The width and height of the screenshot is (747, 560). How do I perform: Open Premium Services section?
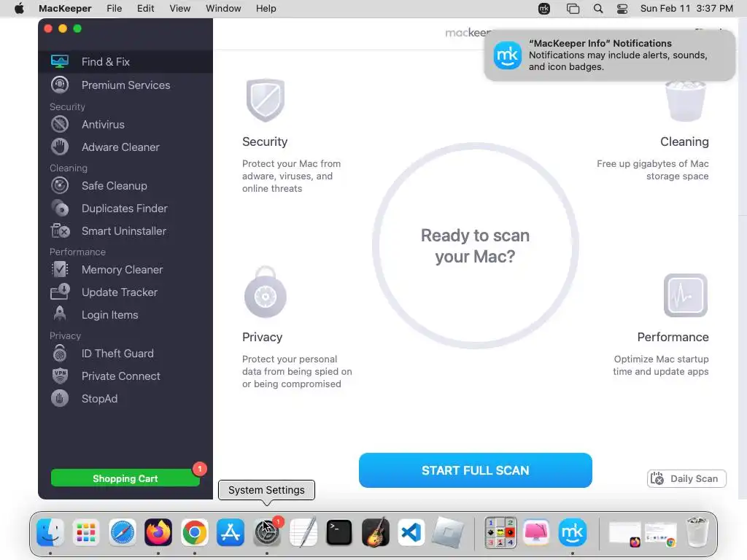click(x=125, y=85)
